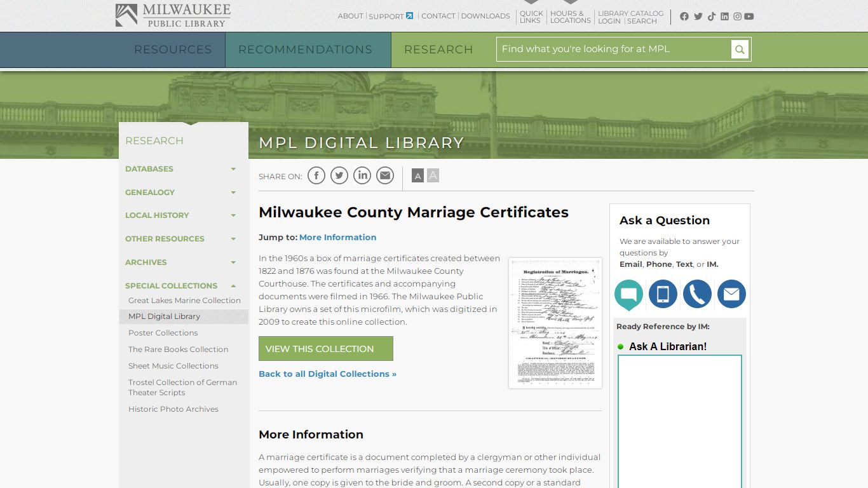Click Text link in Ask a Question
The width and height of the screenshot is (868, 488).
click(x=684, y=264)
